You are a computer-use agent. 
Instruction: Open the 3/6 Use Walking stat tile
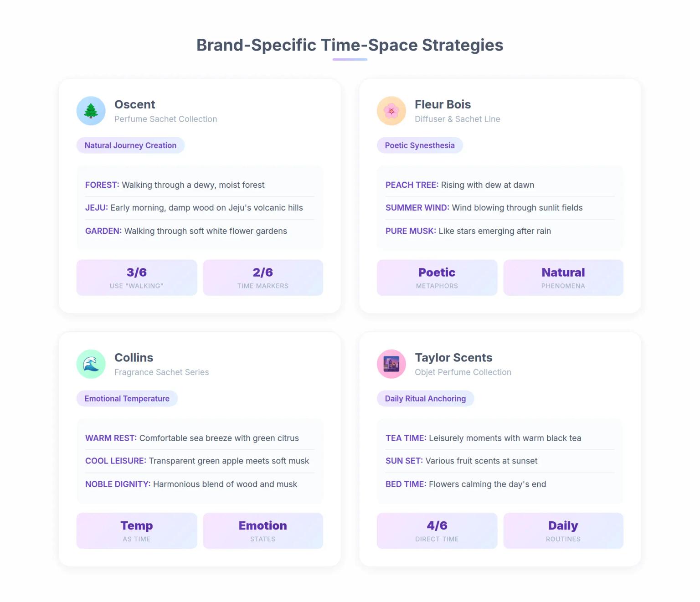(136, 278)
